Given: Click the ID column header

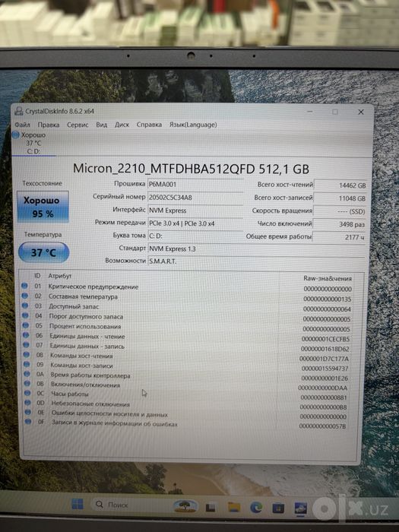Looking at the screenshot, I should 37,276.
